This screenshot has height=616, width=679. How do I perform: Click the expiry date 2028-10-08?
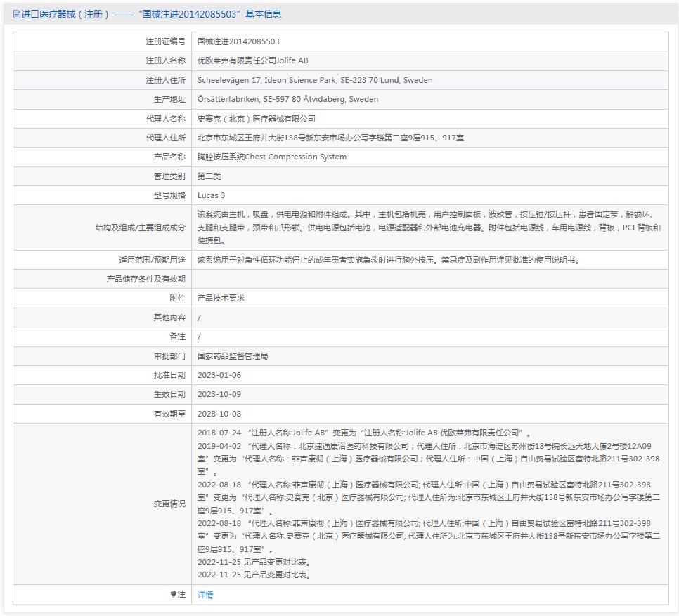point(219,414)
